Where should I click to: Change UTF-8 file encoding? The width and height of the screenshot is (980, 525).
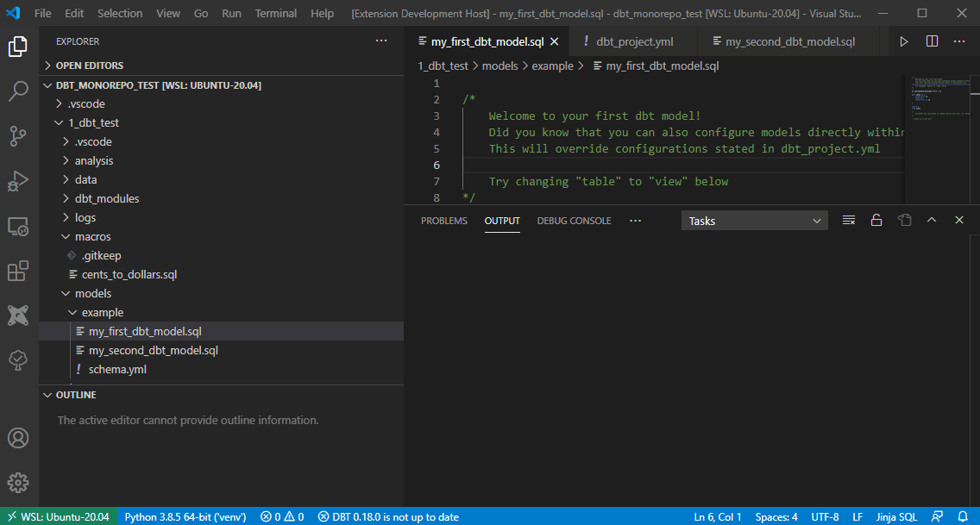coord(825,517)
